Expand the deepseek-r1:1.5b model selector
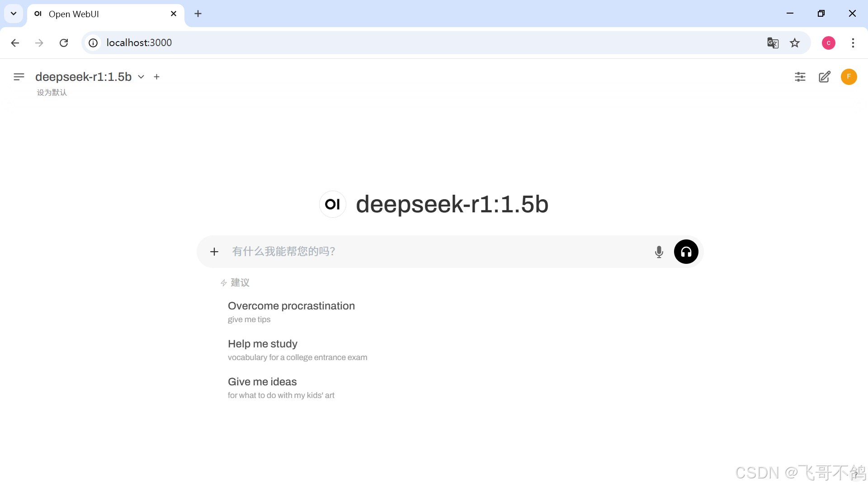This screenshot has height=487, width=868. click(90, 77)
